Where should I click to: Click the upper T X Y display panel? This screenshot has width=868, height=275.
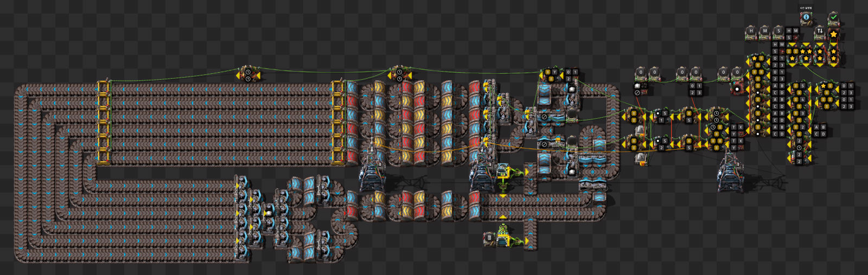point(737,130)
